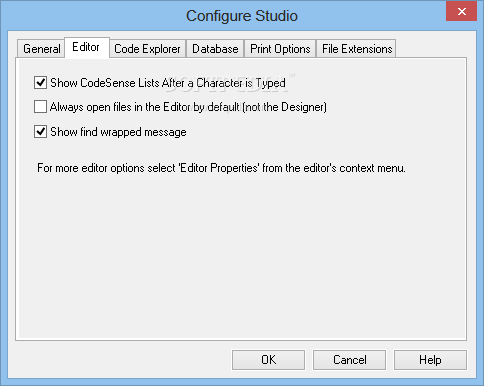Image resolution: width=484 pixels, height=386 pixels.
Task: Enable the Always open files in Editor checkbox
Action: point(40,107)
